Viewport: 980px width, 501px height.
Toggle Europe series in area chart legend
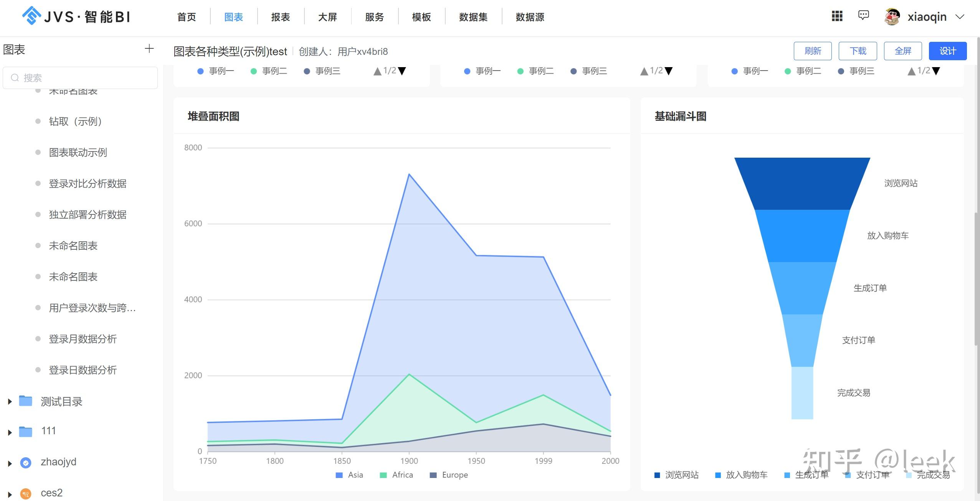(449, 475)
